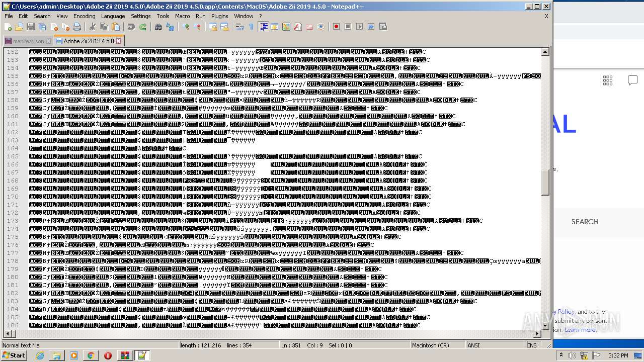Screen dimensions: 644x362
Task: Toggle synchronize vertical scrolling icon
Action: (x=212, y=27)
